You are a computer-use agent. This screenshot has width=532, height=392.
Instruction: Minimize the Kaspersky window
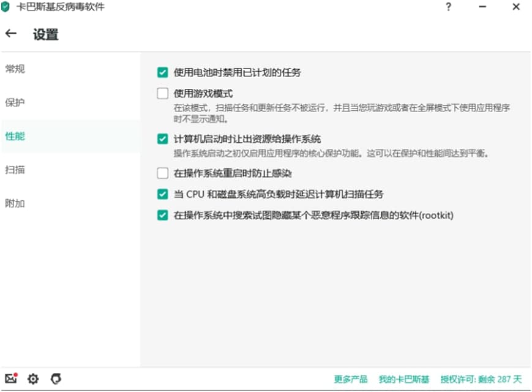(482, 7)
